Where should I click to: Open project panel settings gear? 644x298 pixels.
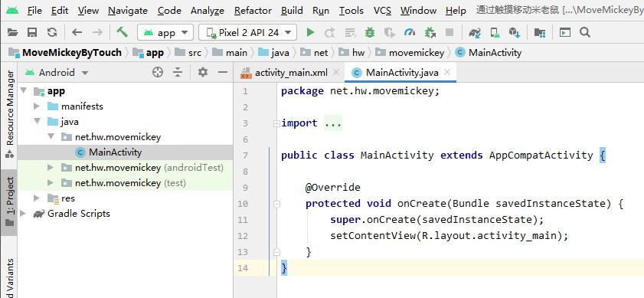[x=202, y=73]
